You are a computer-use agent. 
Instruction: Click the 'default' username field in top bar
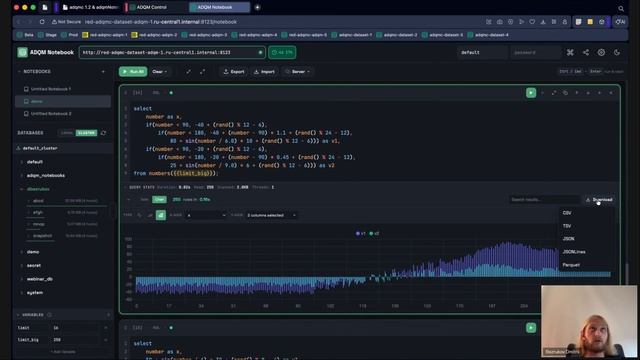coord(482,52)
